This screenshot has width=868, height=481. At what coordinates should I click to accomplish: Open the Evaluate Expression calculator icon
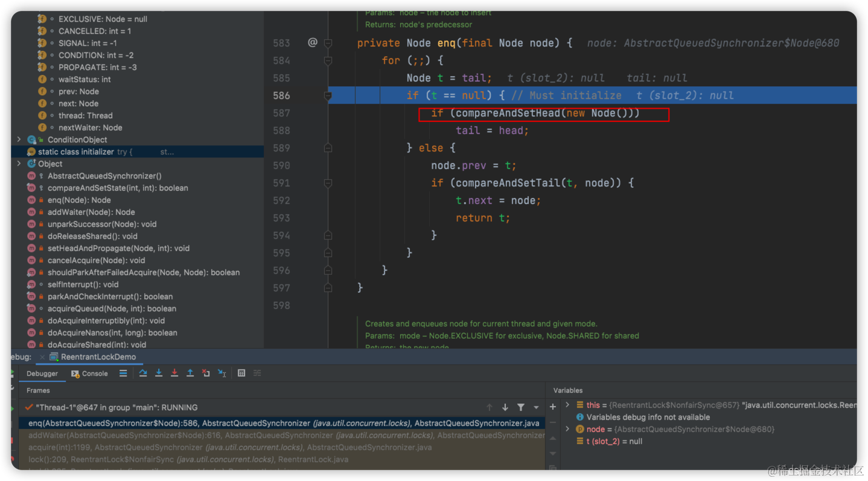(241, 374)
